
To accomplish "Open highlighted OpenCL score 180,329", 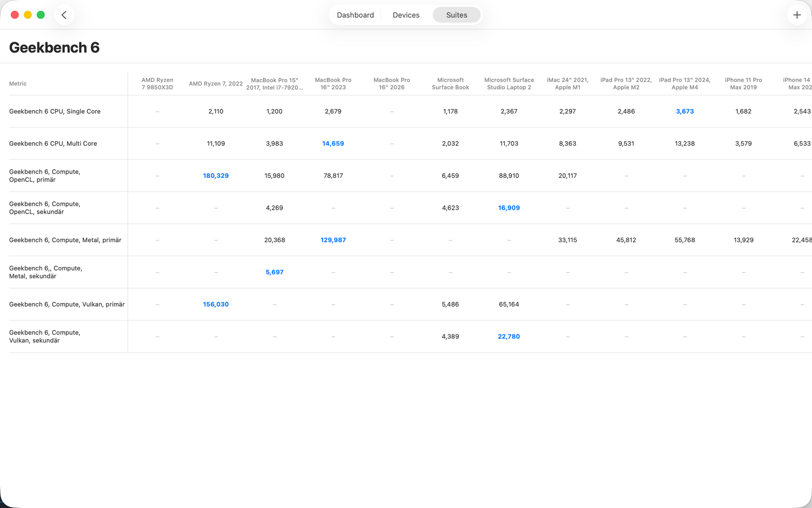I will point(216,176).
